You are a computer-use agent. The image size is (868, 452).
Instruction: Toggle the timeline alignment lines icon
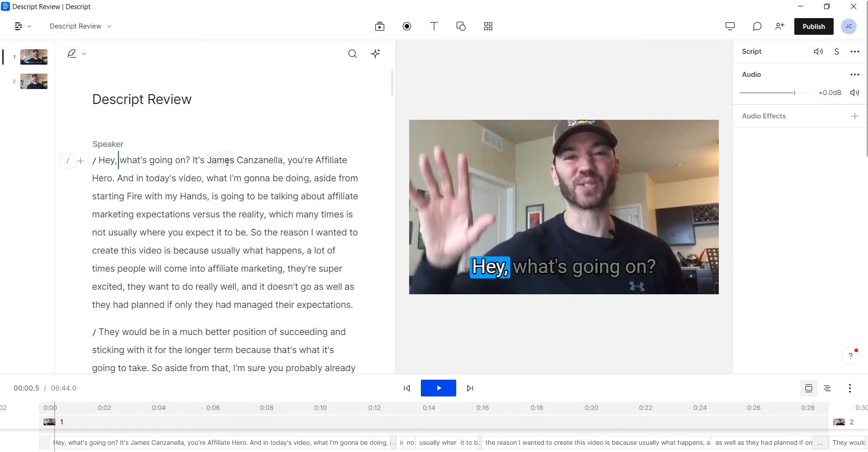[x=827, y=388]
